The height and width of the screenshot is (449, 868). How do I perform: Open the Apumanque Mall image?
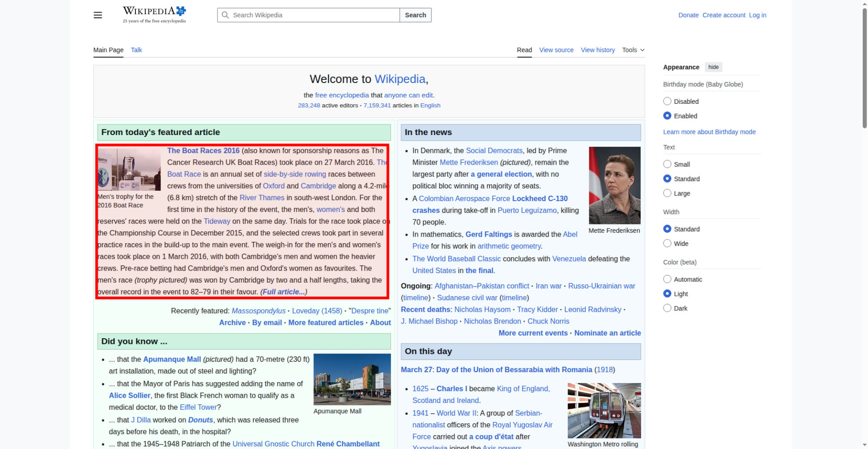(x=352, y=379)
